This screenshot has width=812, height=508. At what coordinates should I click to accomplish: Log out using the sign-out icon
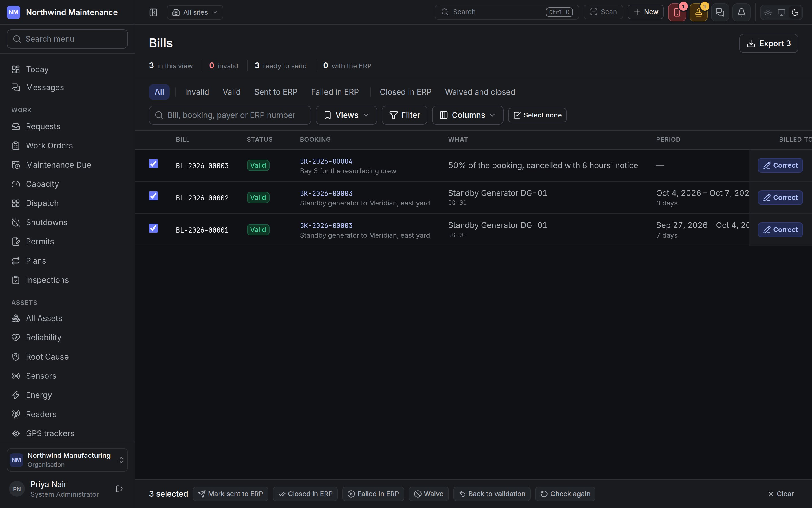(119, 489)
